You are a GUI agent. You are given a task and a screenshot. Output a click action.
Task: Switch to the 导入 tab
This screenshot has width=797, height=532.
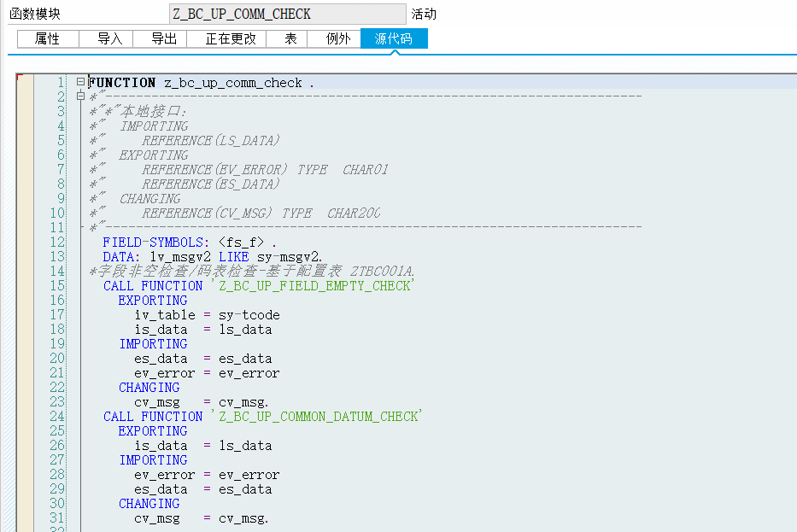[x=106, y=38]
